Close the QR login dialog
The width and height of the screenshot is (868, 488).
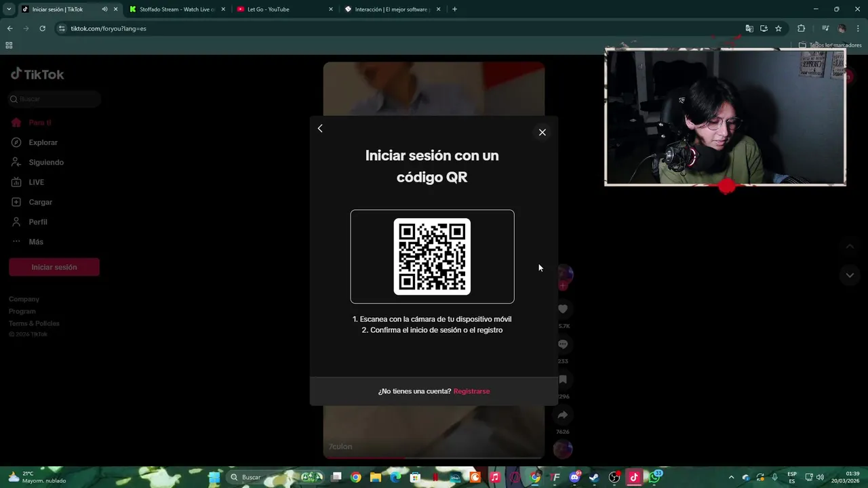point(542,132)
